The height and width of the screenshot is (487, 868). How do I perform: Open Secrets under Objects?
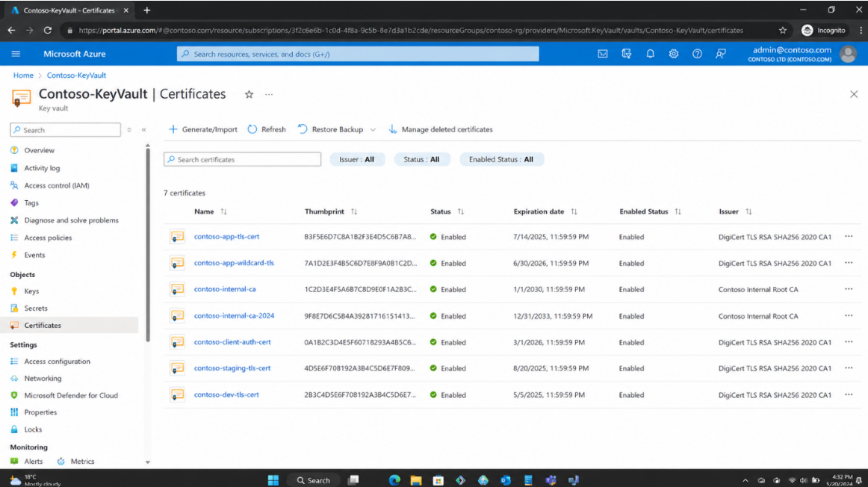tap(36, 308)
